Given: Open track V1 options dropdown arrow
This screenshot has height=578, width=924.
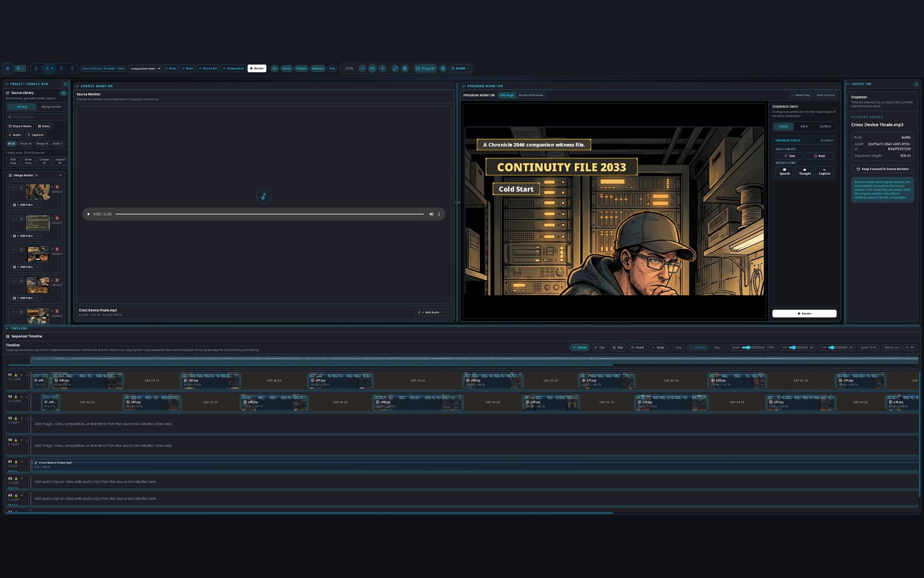Looking at the screenshot, I should coord(21,375).
